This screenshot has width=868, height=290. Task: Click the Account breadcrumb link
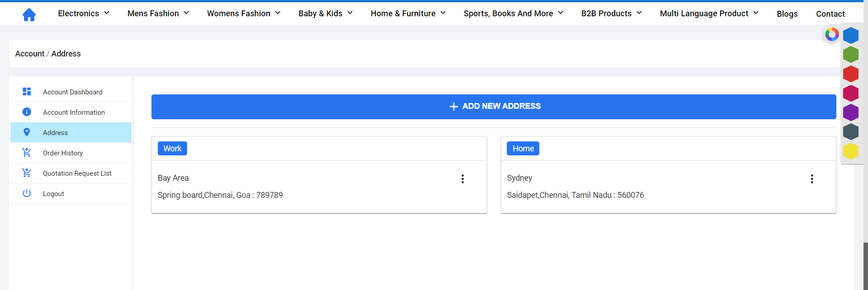30,54
